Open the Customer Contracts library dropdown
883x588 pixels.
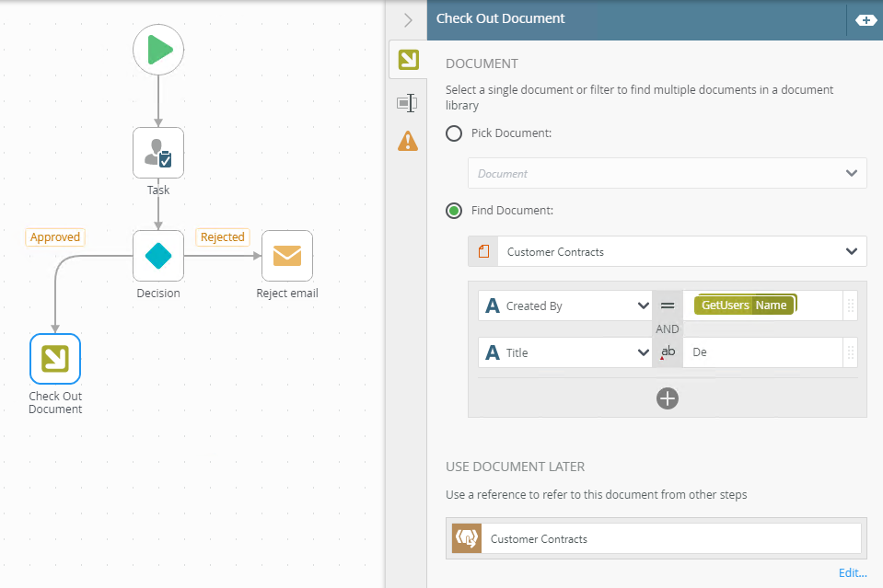click(x=851, y=251)
